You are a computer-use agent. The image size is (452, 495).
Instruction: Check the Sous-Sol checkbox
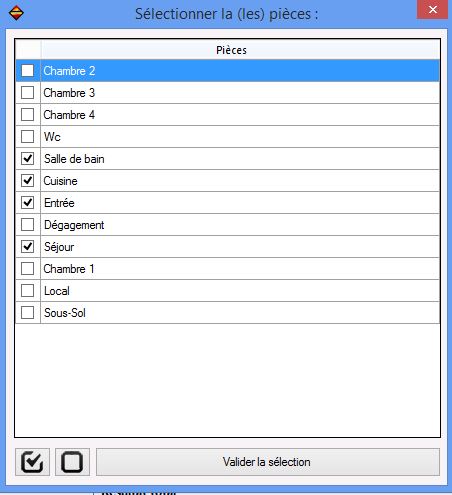click(x=27, y=313)
